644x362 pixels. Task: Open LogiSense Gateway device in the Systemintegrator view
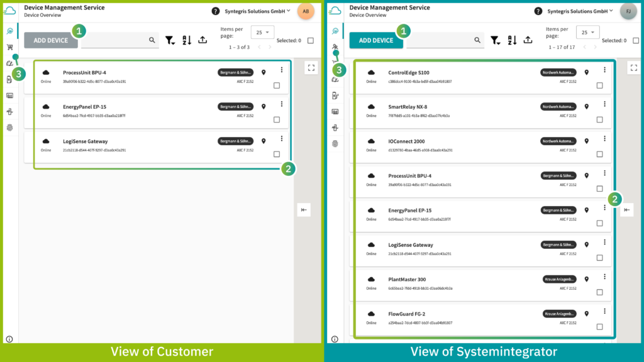point(411,245)
